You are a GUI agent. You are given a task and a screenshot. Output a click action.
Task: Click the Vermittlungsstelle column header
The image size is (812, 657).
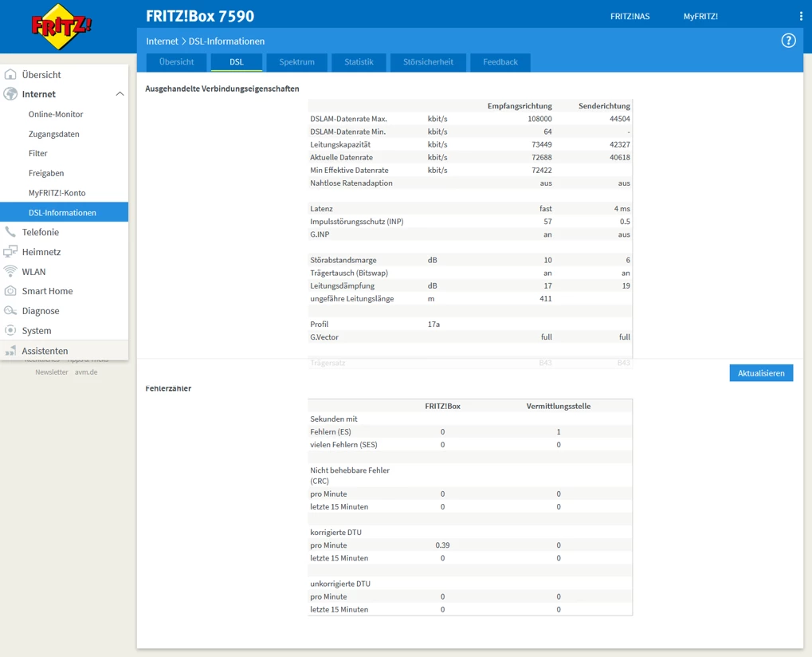559,406
